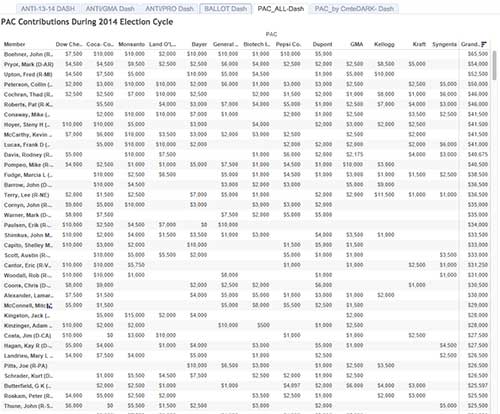The image size is (500, 414).
Task: Click the sort icon beside Grand Total header
Action: pos(484,44)
